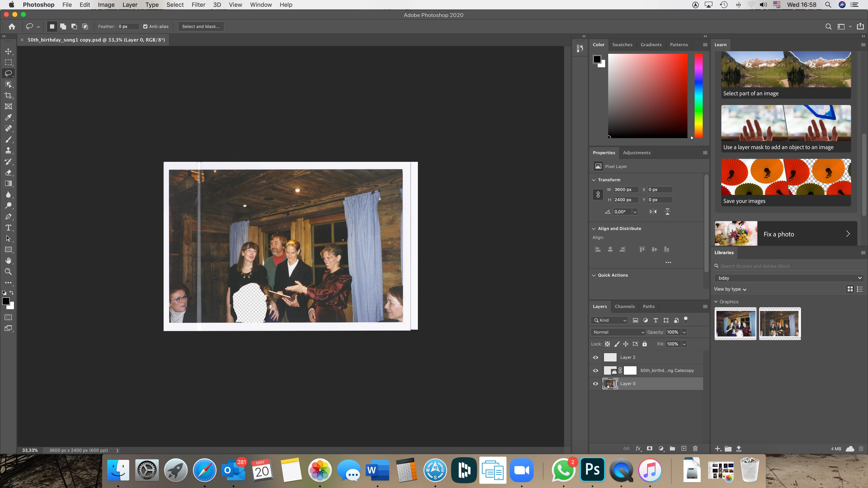Select the Hand tool
Image resolution: width=868 pixels, height=488 pixels.
tap(8, 260)
